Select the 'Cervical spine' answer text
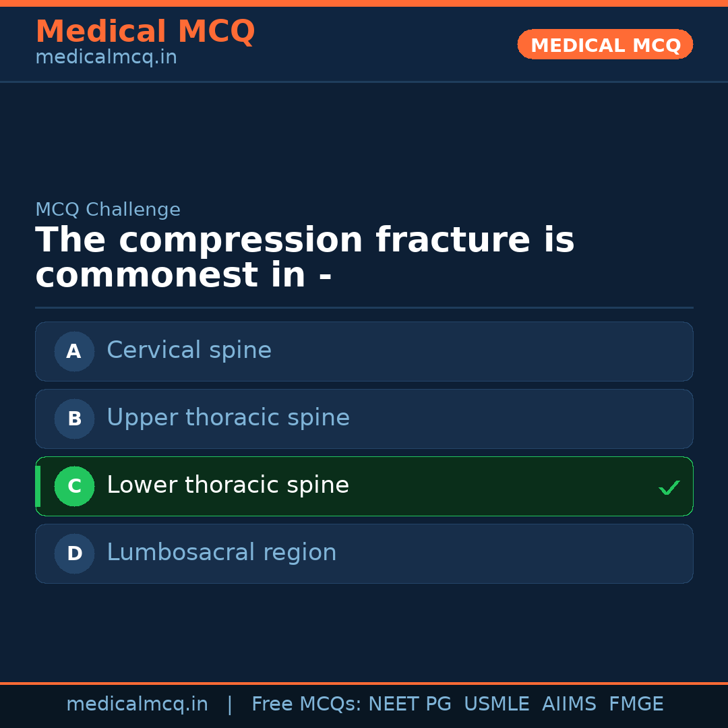728x728 pixels. pyautogui.click(x=189, y=351)
